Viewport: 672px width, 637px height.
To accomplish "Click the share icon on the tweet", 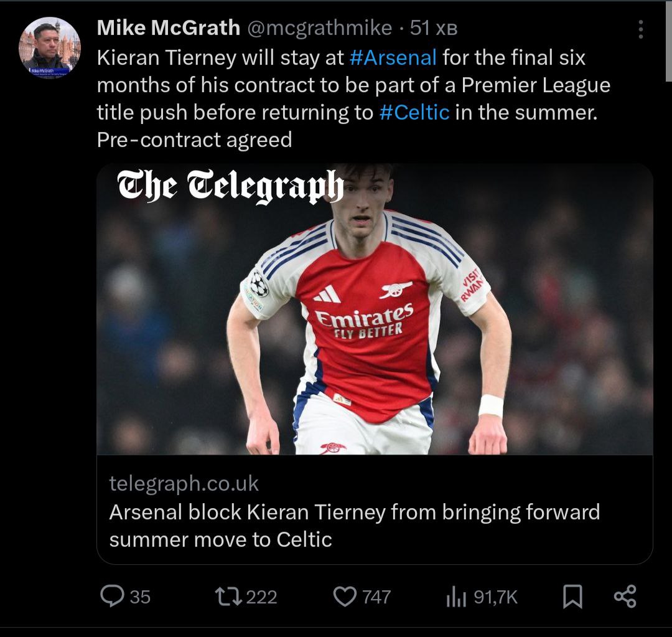I will click(x=625, y=597).
